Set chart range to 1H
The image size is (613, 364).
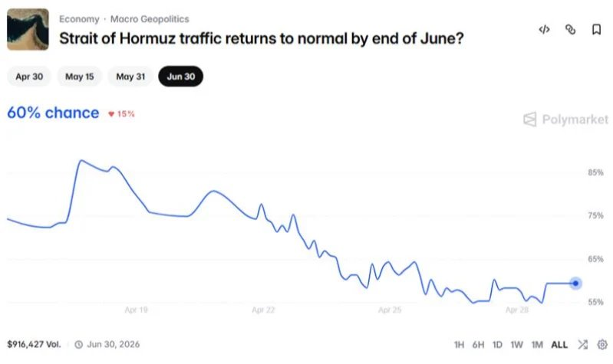coord(459,345)
